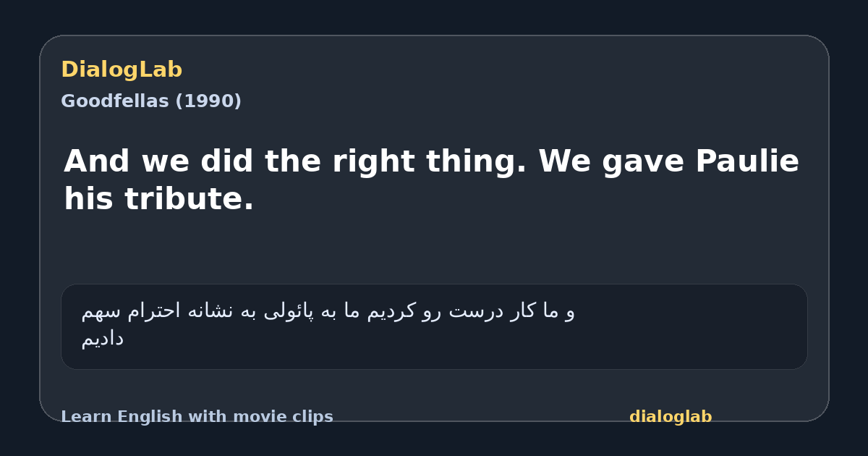The image size is (868, 456).
Task: Click the Persian translation box
Action: pos(434,326)
